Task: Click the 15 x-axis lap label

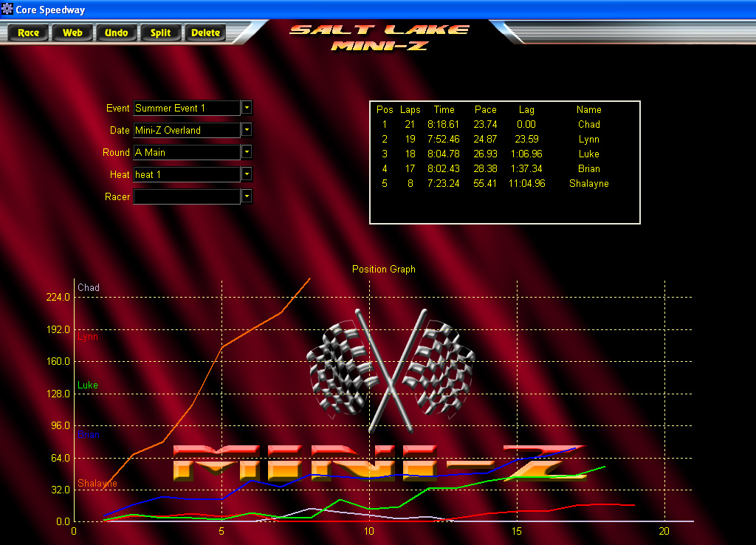Action: pos(517,532)
